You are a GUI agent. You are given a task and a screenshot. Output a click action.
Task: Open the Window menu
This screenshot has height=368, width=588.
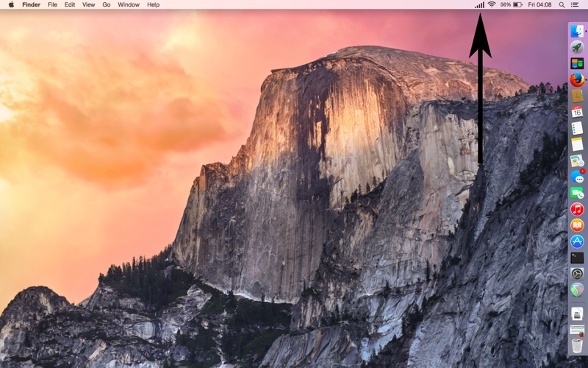pos(129,4)
